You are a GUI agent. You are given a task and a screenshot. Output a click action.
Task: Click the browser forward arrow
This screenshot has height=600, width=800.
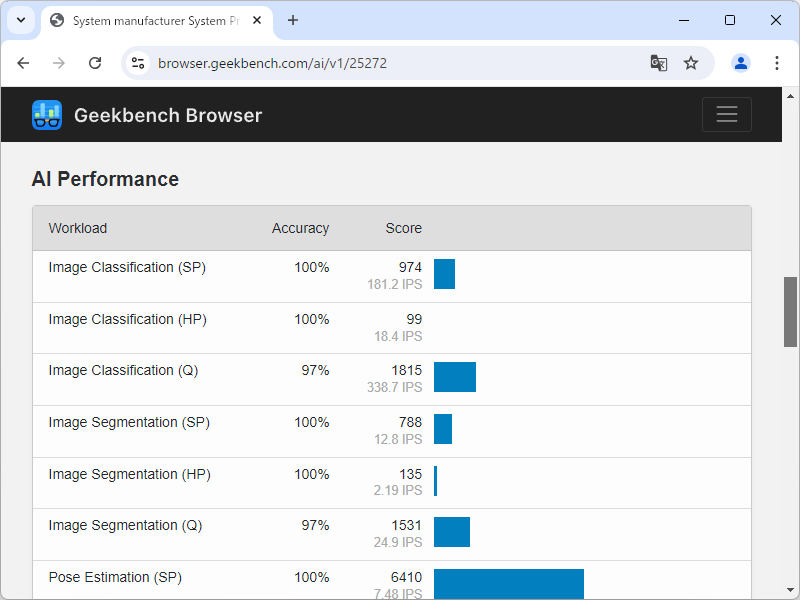[59, 63]
